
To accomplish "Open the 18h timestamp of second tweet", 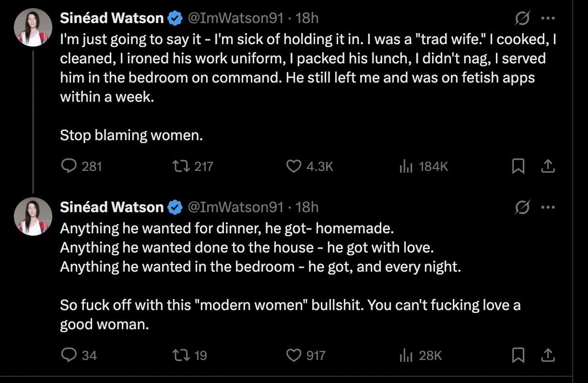I will pyautogui.click(x=308, y=207).
